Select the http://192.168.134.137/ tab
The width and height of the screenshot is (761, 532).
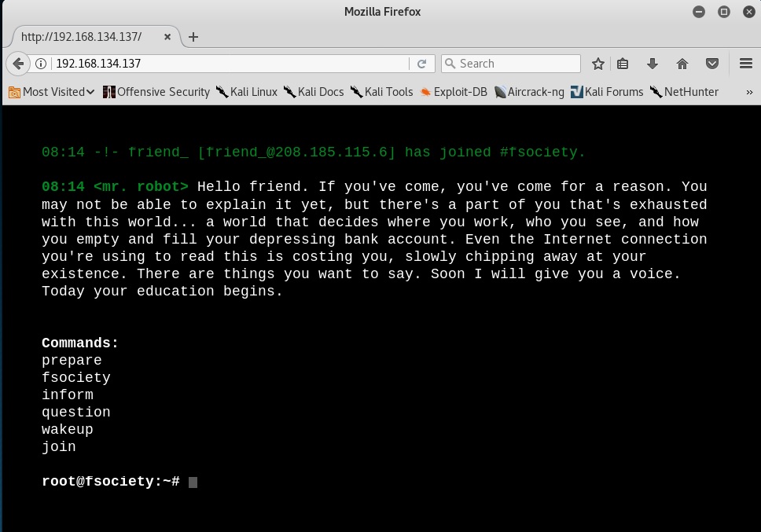tap(82, 37)
